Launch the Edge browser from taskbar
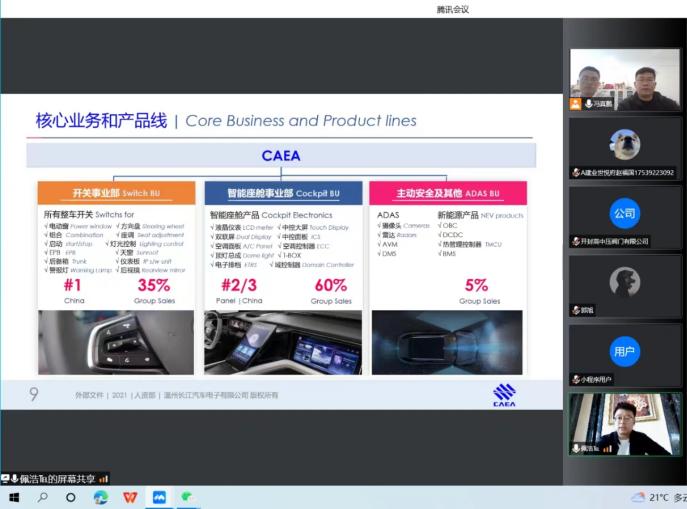The image size is (687, 509). [x=100, y=497]
